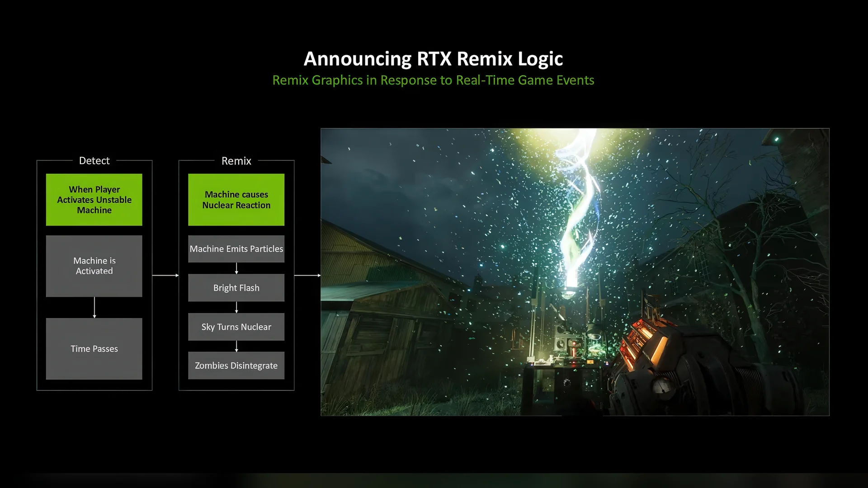
Task: Click the arrow from Remix panel to screenshot
Action: pos(307,275)
